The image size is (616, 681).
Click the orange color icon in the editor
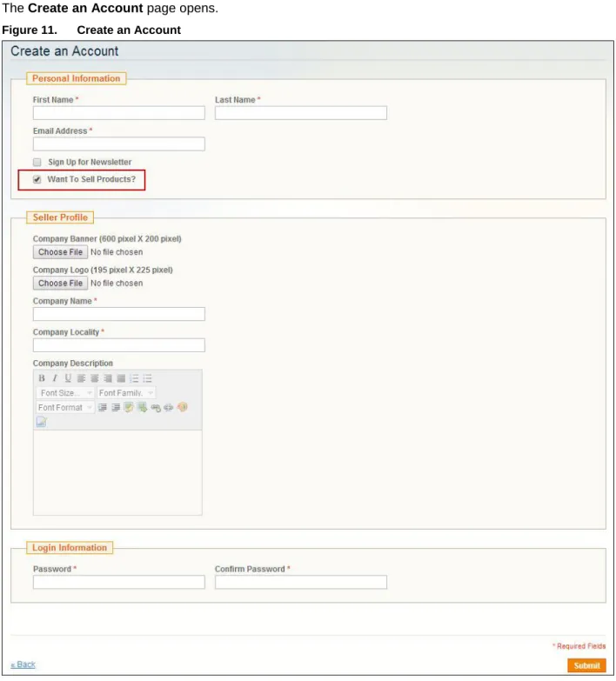[182, 407]
